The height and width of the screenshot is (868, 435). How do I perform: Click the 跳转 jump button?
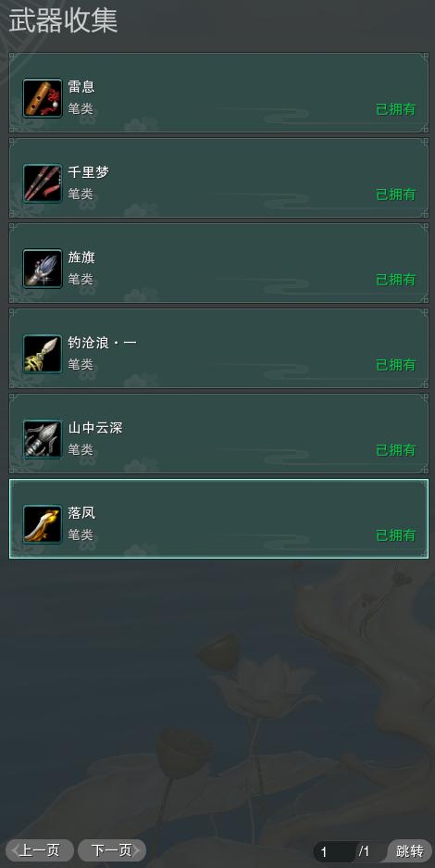click(x=410, y=850)
